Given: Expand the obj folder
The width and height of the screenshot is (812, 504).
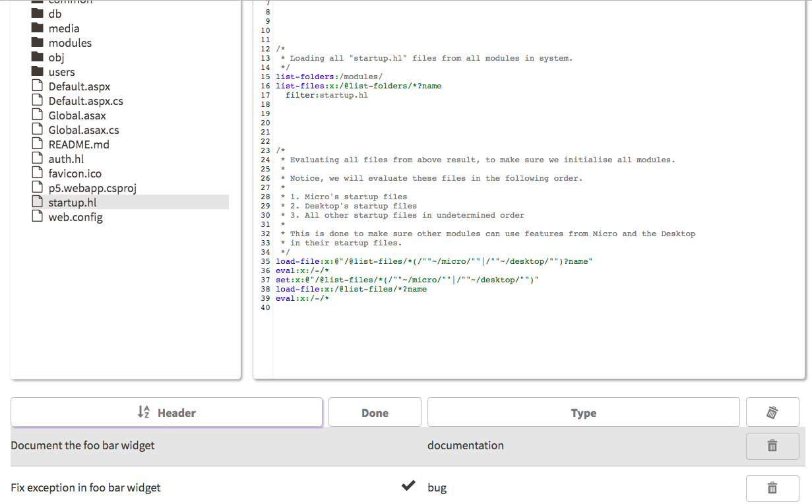Looking at the screenshot, I should coord(56,57).
